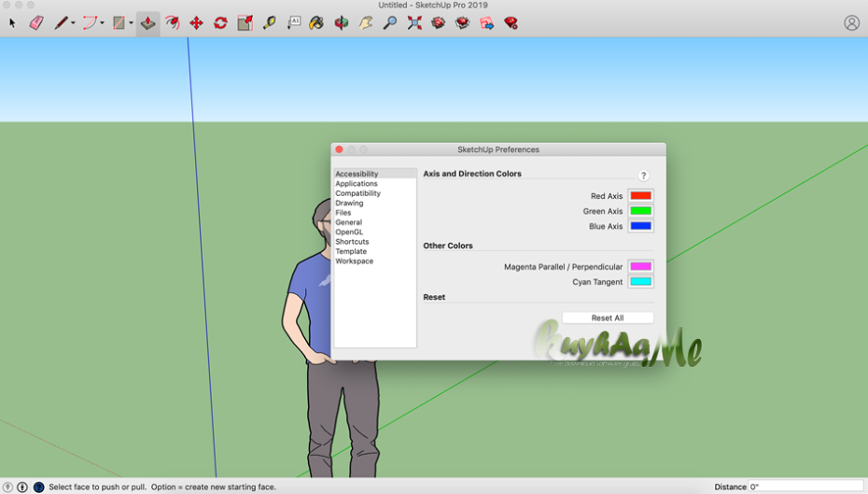Click the credits person status icon
The width and height of the screenshot is (868, 494).
coord(22,487)
